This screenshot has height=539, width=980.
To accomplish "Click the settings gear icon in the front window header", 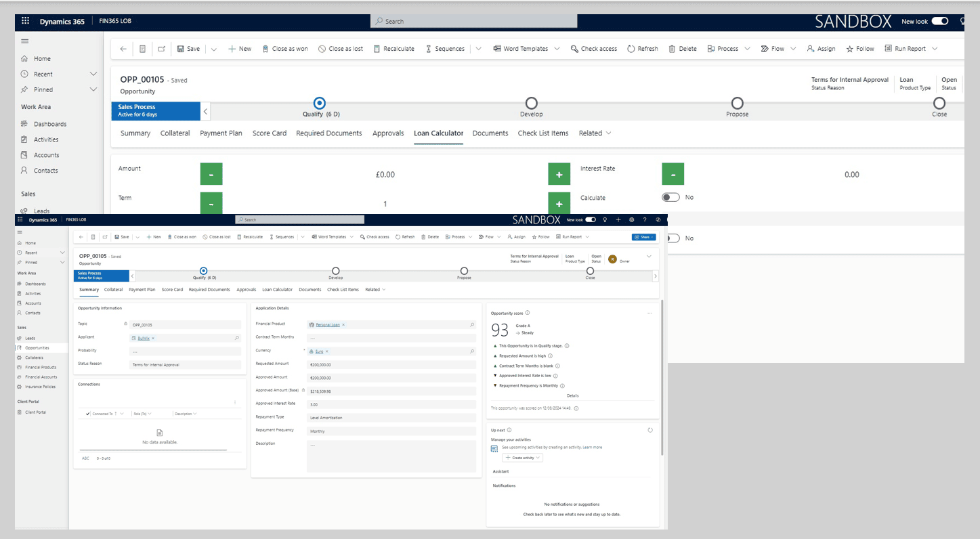I will click(632, 220).
